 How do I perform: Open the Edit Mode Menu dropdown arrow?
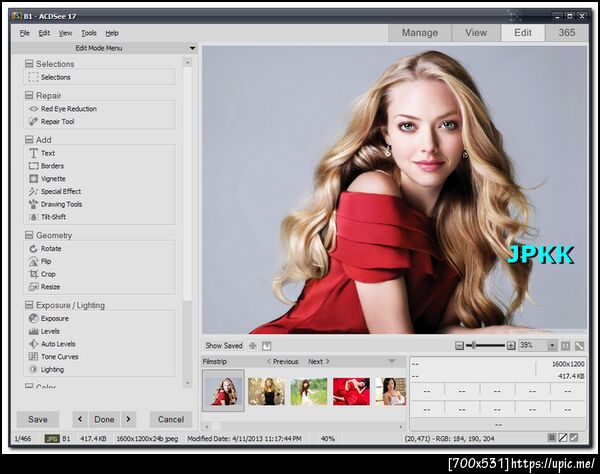pos(192,48)
